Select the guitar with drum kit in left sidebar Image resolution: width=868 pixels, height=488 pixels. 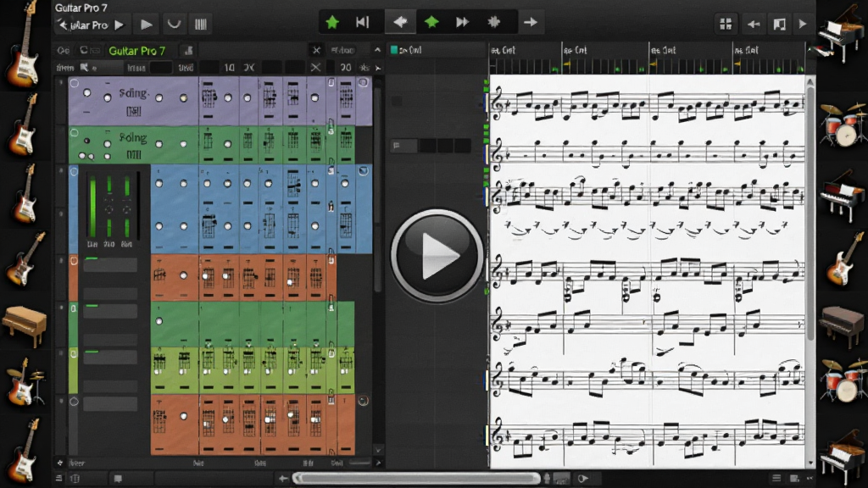pos(25,382)
